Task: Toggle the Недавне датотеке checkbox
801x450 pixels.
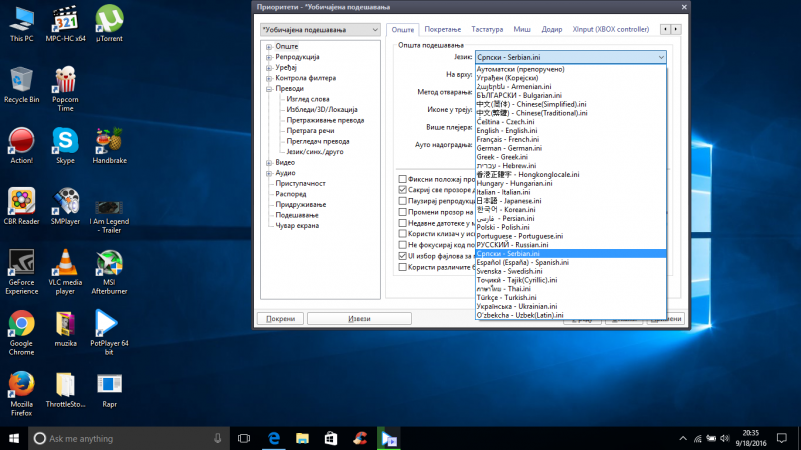Action: [403, 223]
